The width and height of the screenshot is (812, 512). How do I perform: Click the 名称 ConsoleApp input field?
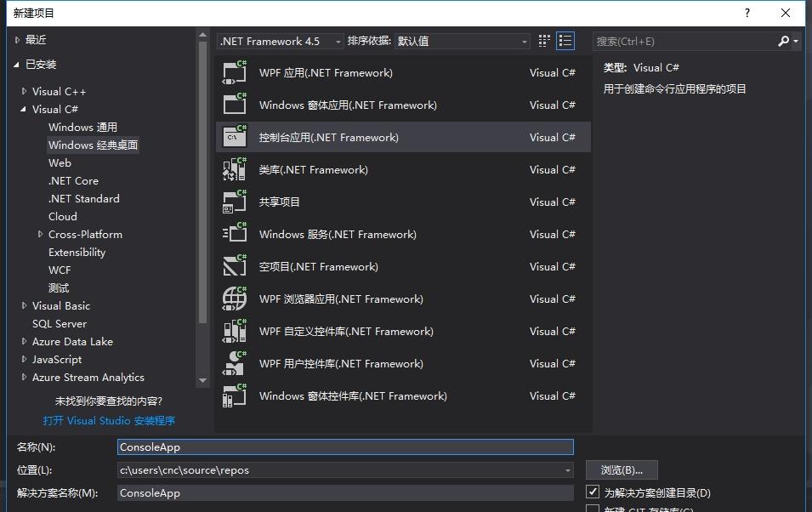coord(345,447)
